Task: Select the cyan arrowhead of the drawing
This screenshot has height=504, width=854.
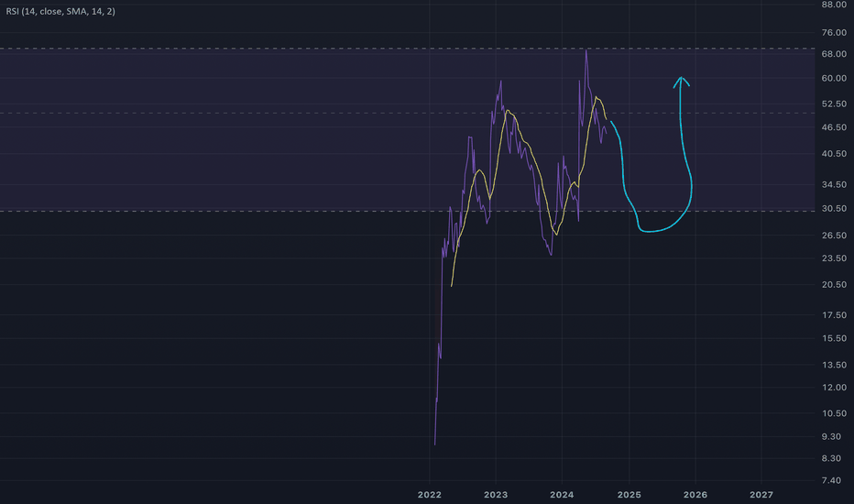Action: pos(682,82)
